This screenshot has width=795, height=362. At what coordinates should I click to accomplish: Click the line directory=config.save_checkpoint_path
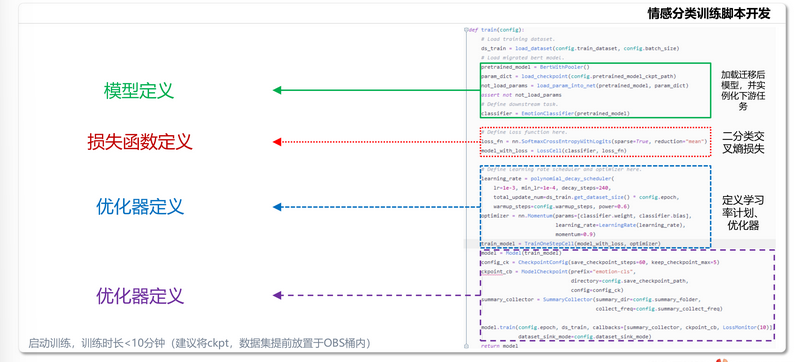(x=630, y=281)
